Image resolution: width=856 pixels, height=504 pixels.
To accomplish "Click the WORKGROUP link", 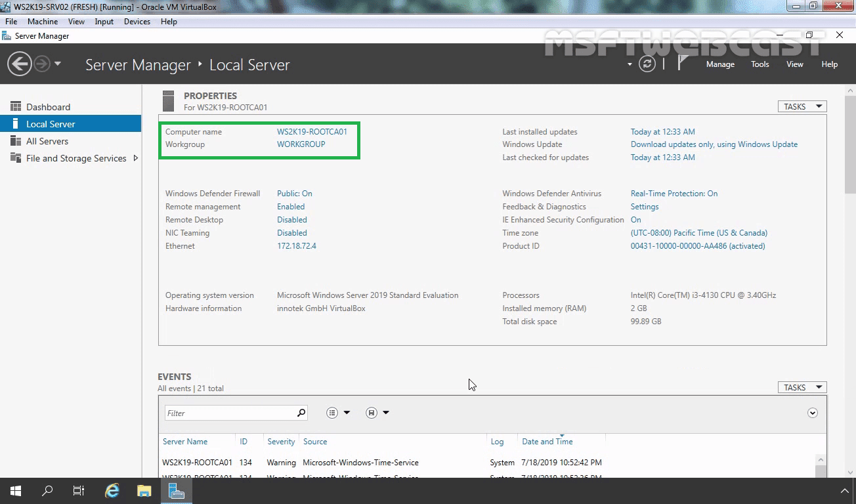I will (301, 144).
